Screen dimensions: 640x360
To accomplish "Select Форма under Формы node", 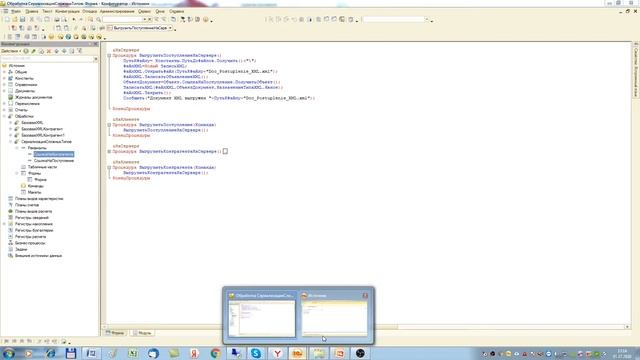I will click(x=40, y=180).
